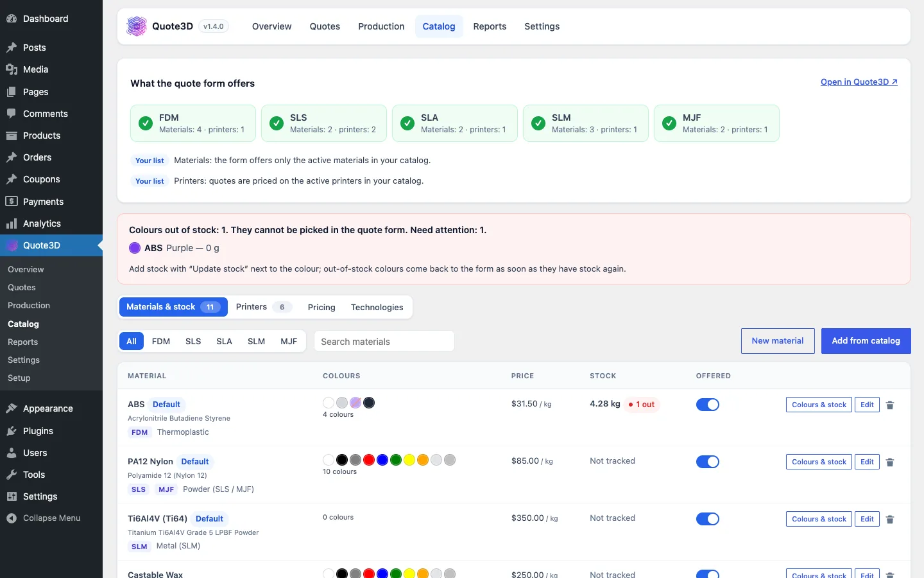Click the Analytics bar chart icon

click(12, 223)
